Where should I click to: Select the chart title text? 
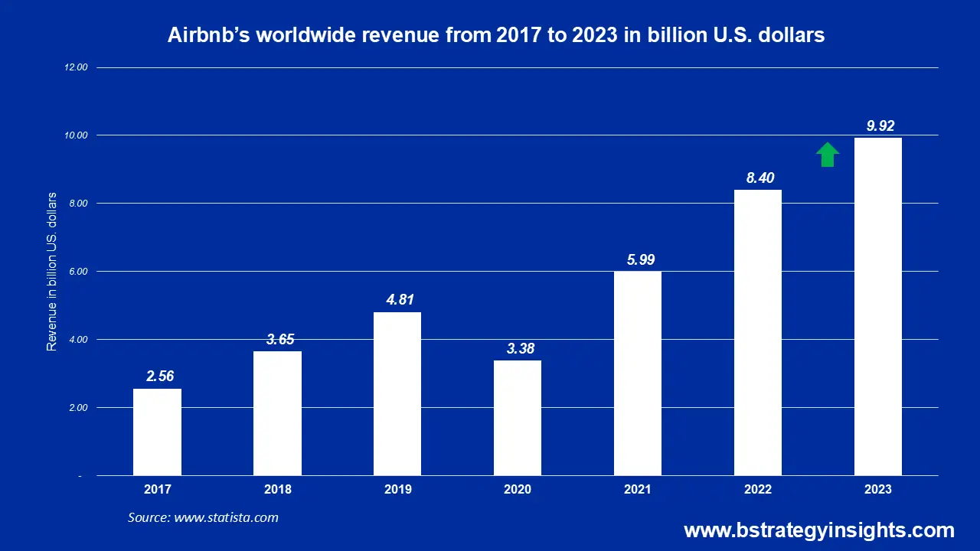point(496,35)
